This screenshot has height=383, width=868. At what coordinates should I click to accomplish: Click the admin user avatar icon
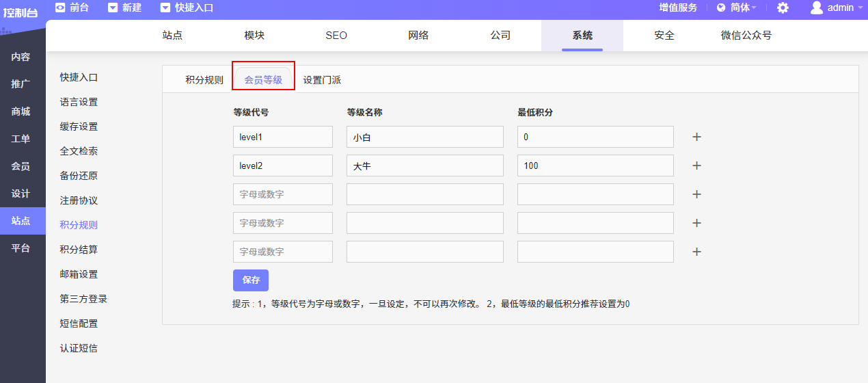click(816, 8)
